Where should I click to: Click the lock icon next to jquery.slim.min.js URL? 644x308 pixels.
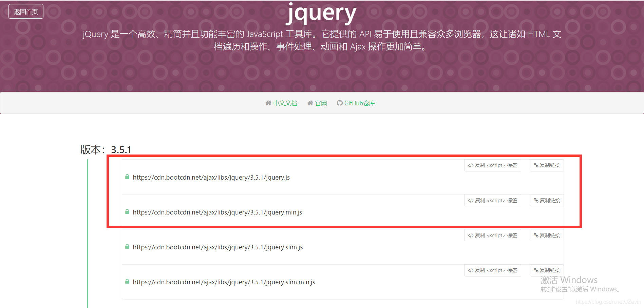(127, 281)
